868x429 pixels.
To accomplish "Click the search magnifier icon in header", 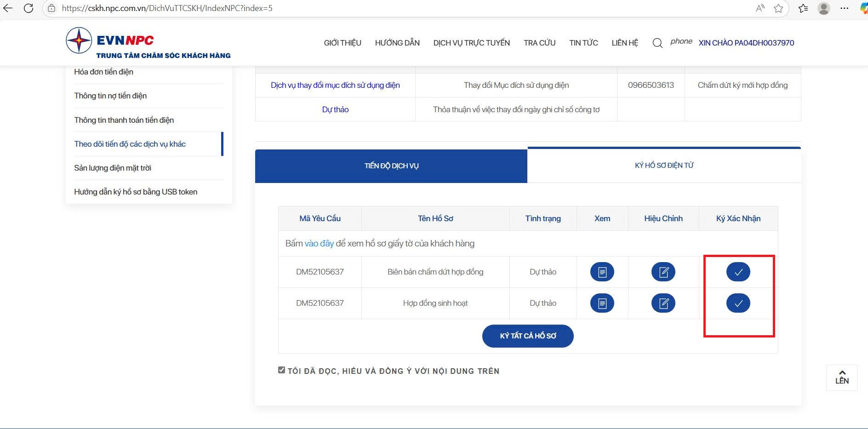I will [657, 43].
